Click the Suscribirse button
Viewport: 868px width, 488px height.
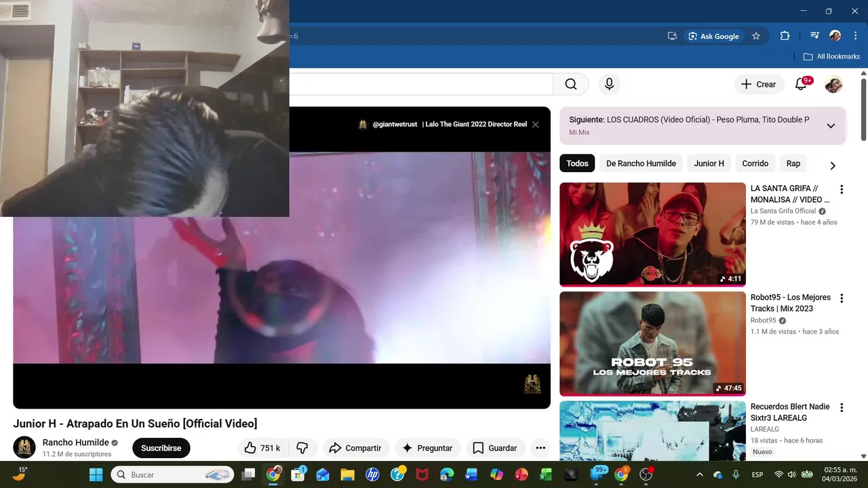click(161, 448)
